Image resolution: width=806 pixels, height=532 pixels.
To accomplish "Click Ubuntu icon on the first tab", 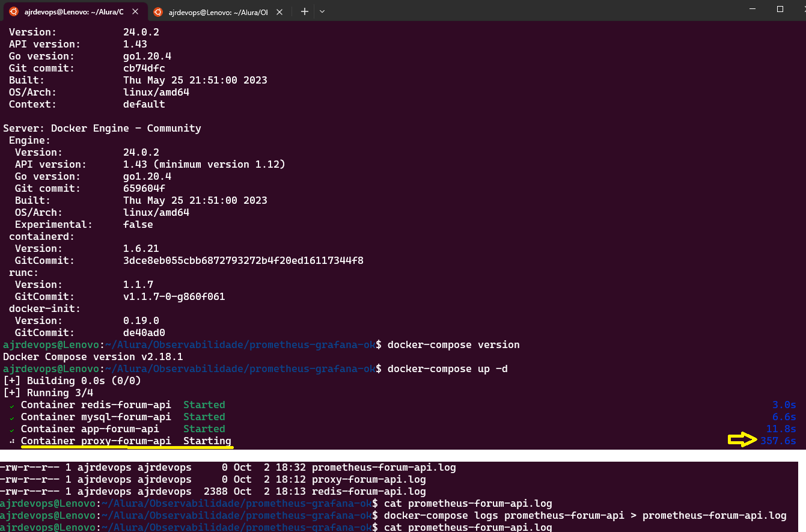I will [13, 11].
